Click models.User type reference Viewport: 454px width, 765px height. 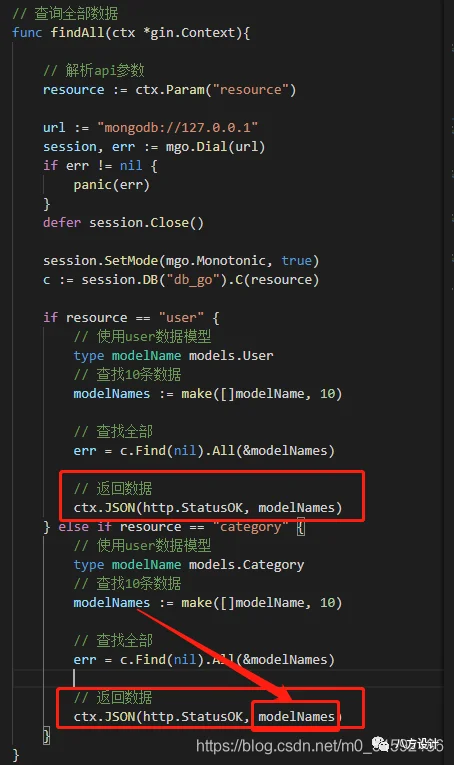click(231, 356)
